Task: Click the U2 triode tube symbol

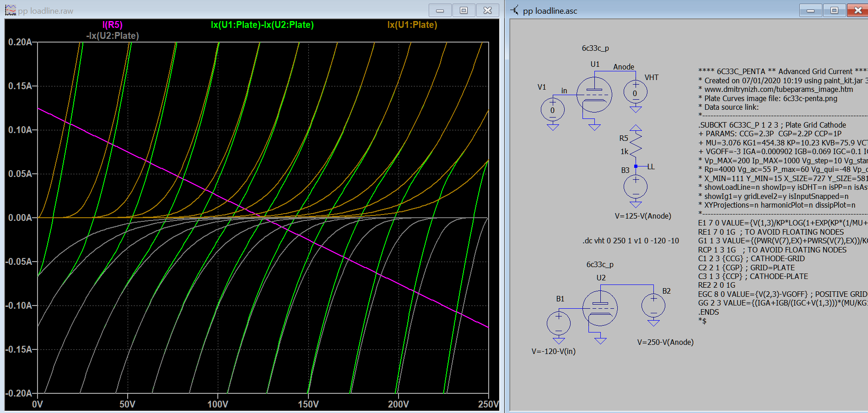Action: (x=600, y=309)
